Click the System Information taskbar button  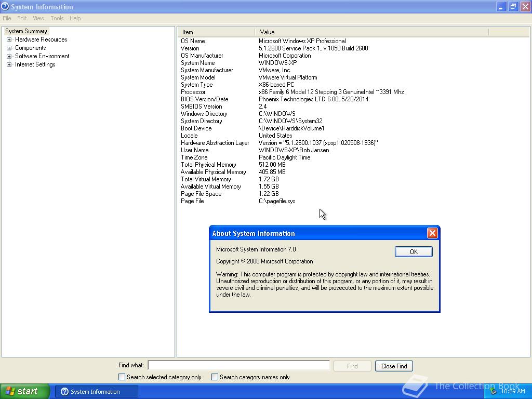point(97,392)
